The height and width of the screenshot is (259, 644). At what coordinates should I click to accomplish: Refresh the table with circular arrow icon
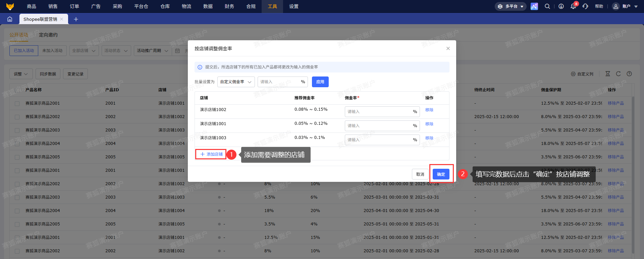point(619,74)
